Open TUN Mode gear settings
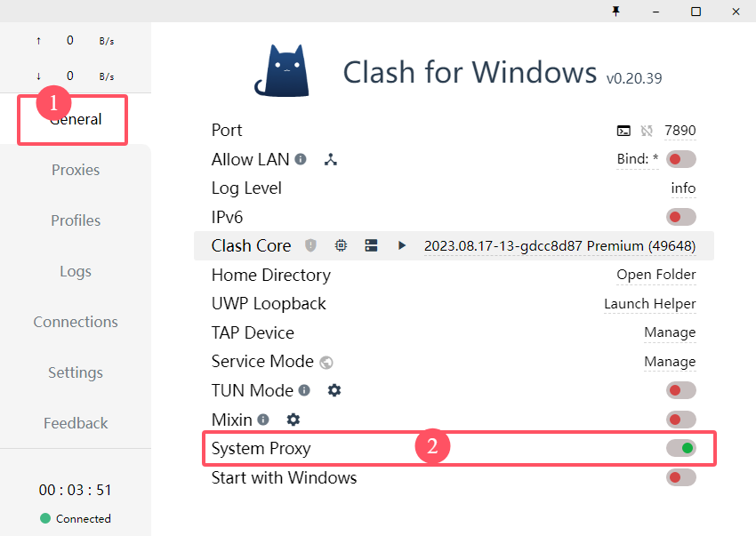Viewport: 756px width, 536px height. click(x=334, y=390)
